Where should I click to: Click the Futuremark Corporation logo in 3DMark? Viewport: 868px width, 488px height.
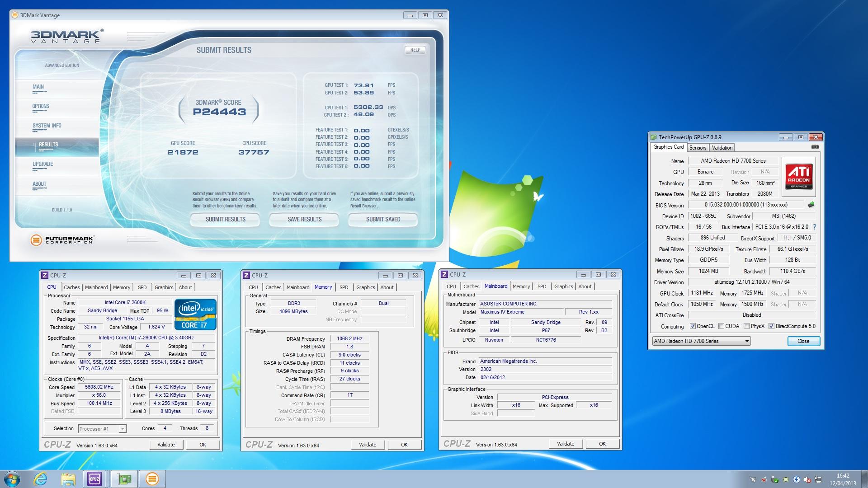(62, 240)
